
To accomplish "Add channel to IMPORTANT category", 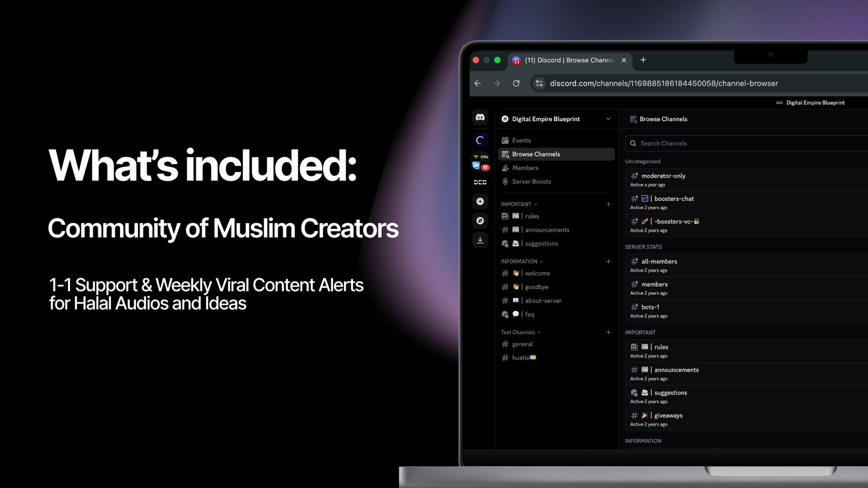I will [x=608, y=204].
